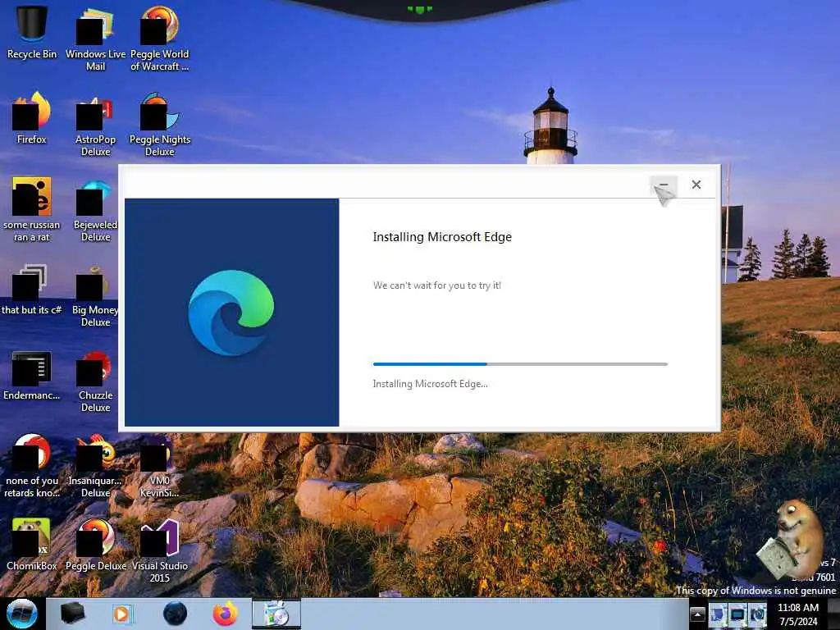Open the media player taskbar icon
The width and height of the screenshot is (840, 630).
(x=122, y=614)
